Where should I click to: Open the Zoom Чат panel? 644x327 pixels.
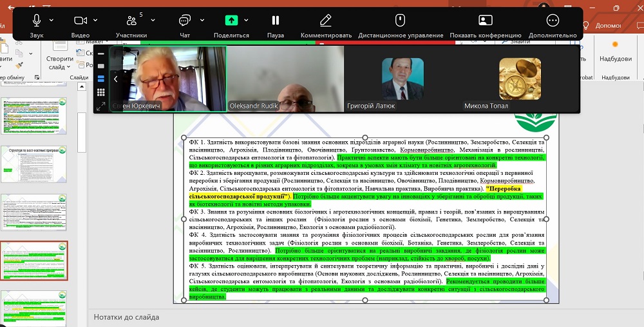(x=185, y=21)
